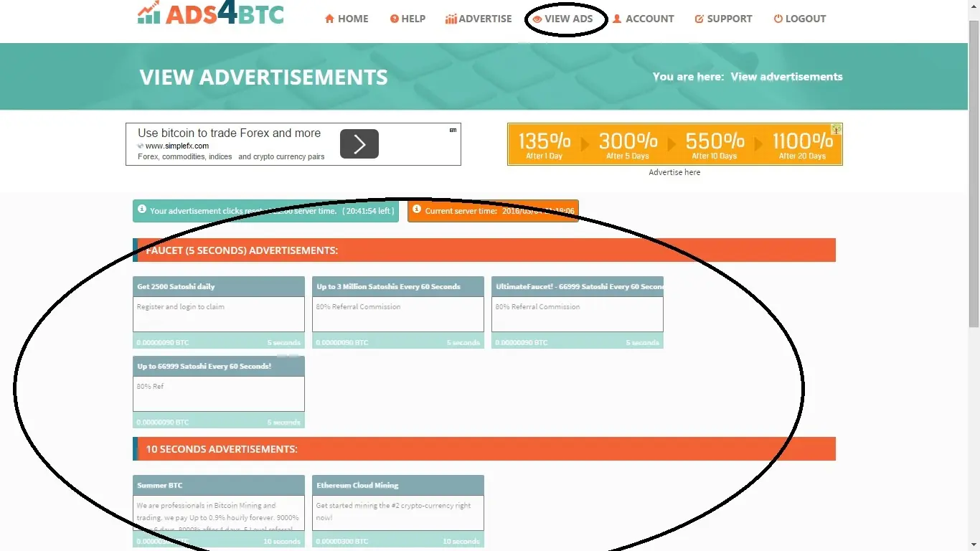Viewport: 980px width, 551px height.
Task: Click the Advertise here link
Action: coord(674,172)
